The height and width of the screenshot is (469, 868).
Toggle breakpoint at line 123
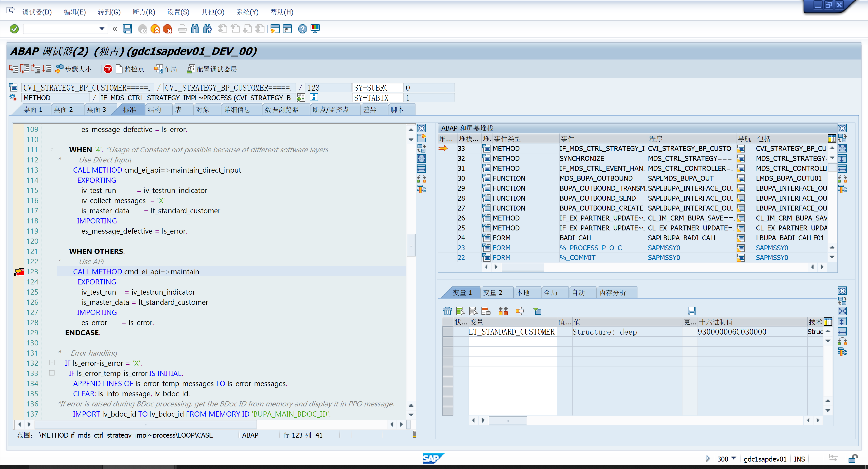[x=19, y=272]
